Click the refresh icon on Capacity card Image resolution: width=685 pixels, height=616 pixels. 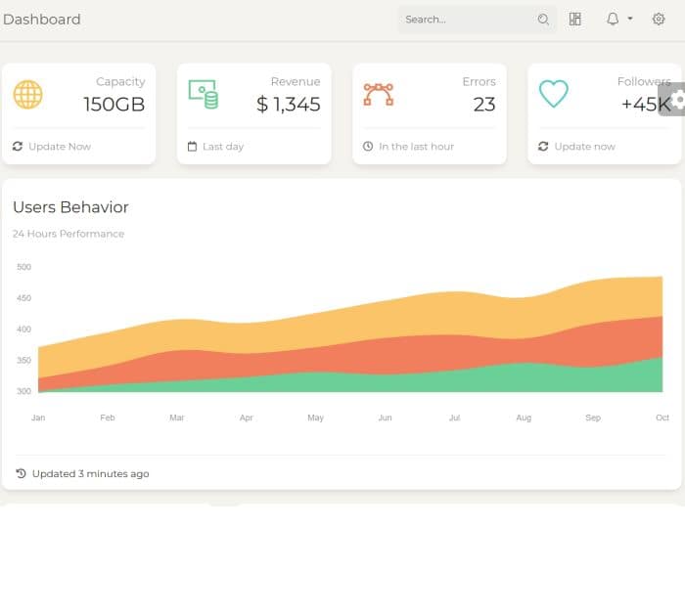point(18,147)
